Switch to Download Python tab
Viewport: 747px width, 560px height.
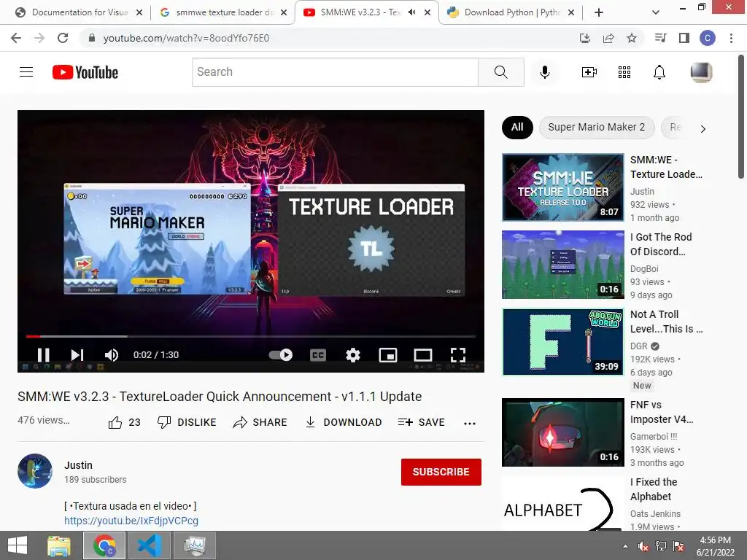511,12
